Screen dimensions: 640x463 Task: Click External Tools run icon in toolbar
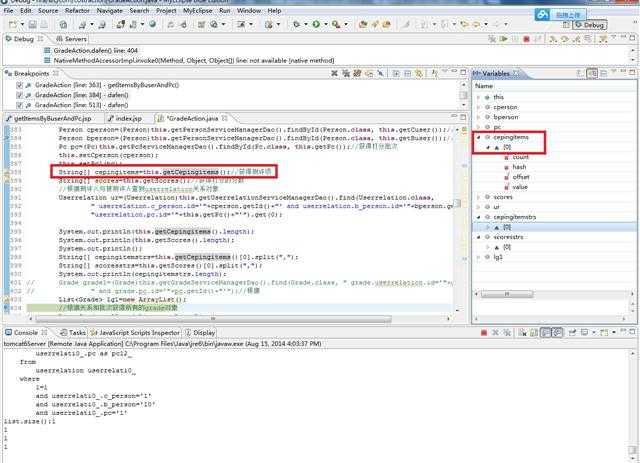click(x=336, y=24)
